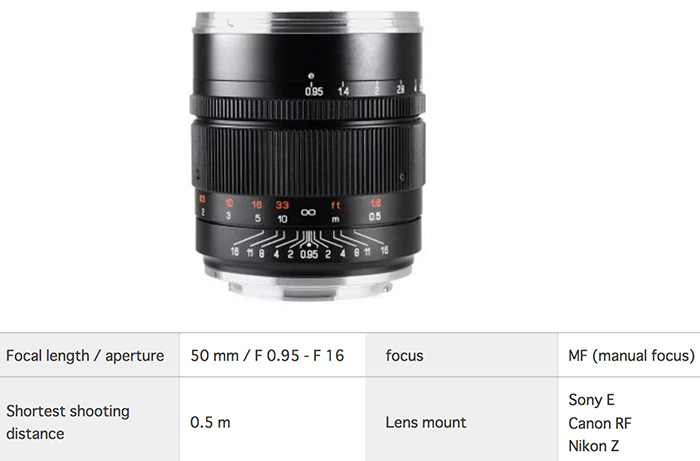Click the white 10 m distance marking
Screen dimensions: 700x461
(282, 219)
